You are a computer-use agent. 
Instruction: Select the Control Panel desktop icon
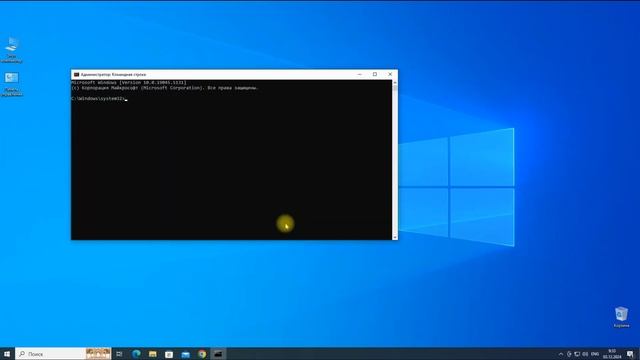[11, 84]
